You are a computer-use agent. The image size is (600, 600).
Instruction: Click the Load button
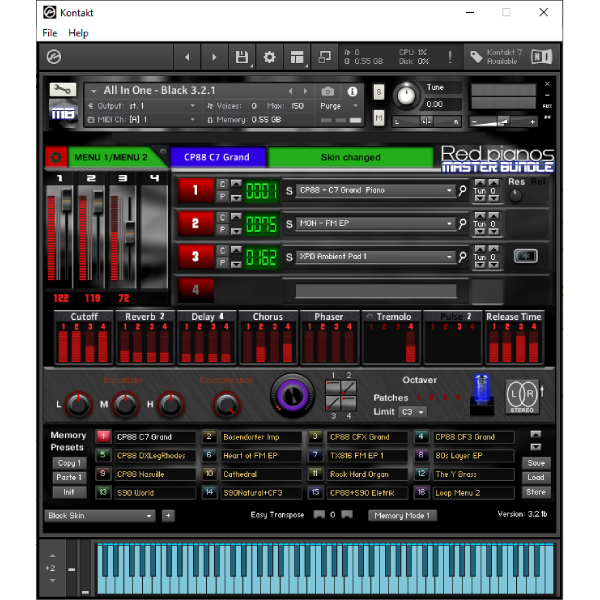point(536,477)
